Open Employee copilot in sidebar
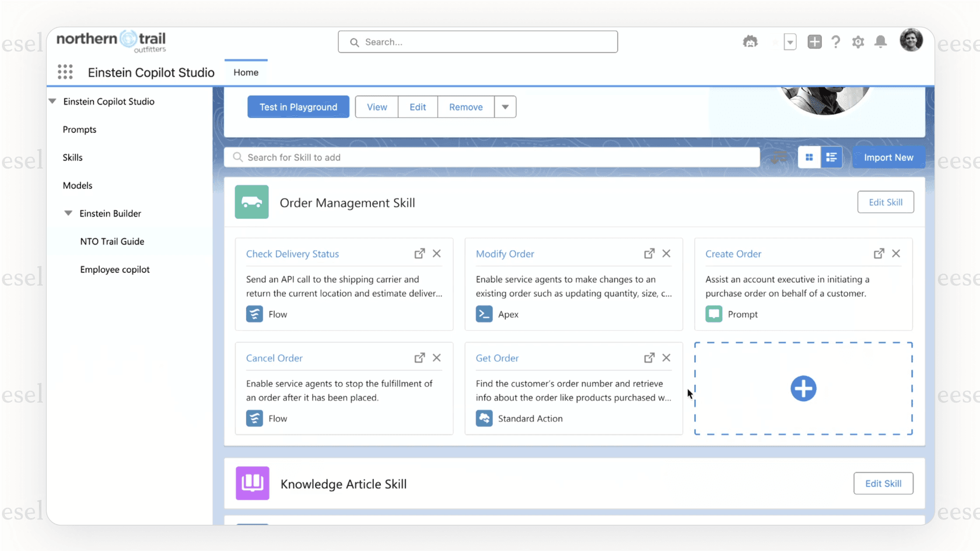This screenshot has height=551, width=980. pyautogui.click(x=115, y=269)
